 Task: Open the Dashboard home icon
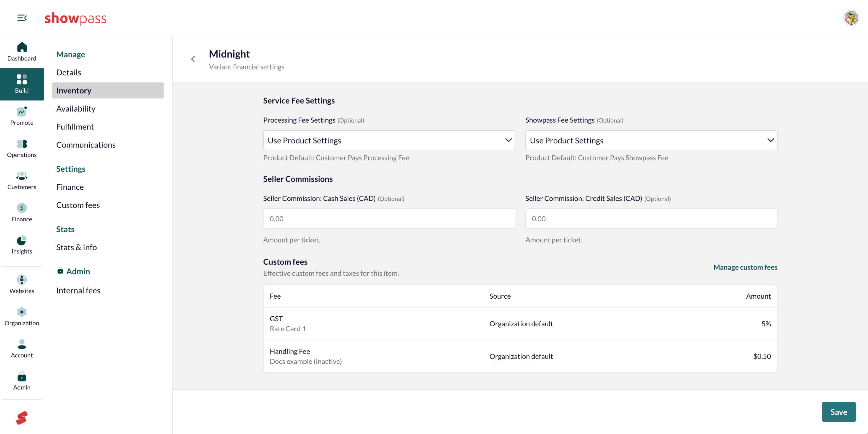pos(22,47)
